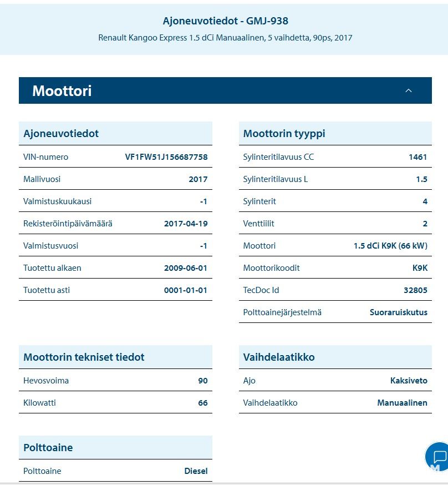448x485 pixels.
Task: Click the Hevosvoima row label
Action: pyautogui.click(x=46, y=381)
